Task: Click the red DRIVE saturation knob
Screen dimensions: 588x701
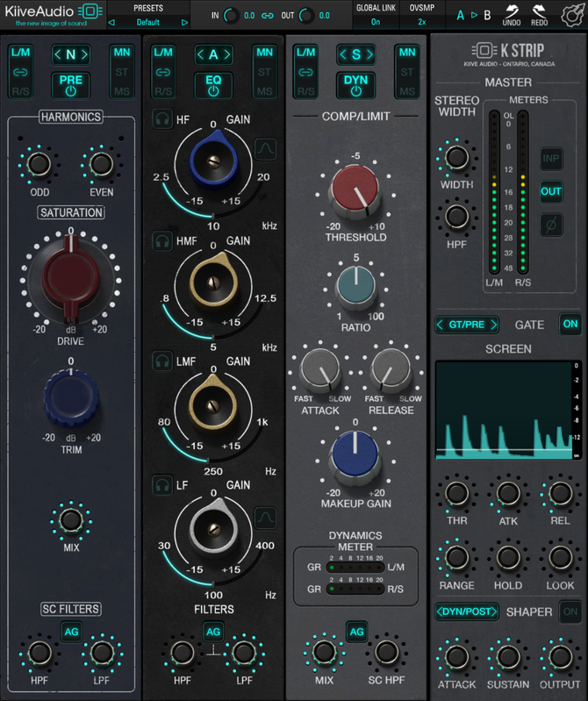Action: pos(71,277)
